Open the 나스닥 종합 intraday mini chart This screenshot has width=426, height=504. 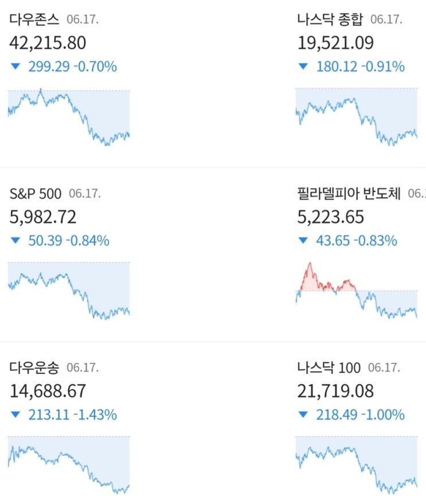357,118
